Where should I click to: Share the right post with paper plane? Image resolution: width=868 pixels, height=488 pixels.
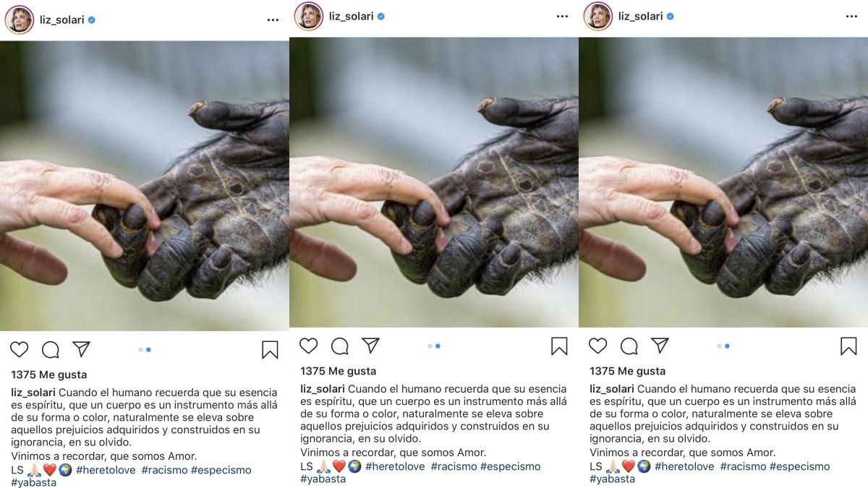click(660, 346)
